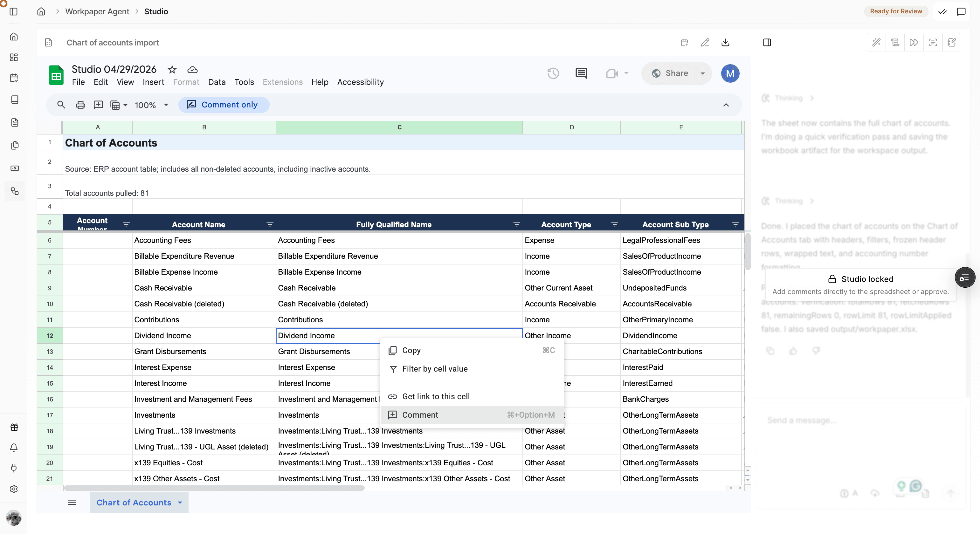The height and width of the screenshot is (534, 980).
Task: Open the Insert menu
Action: click(x=153, y=82)
